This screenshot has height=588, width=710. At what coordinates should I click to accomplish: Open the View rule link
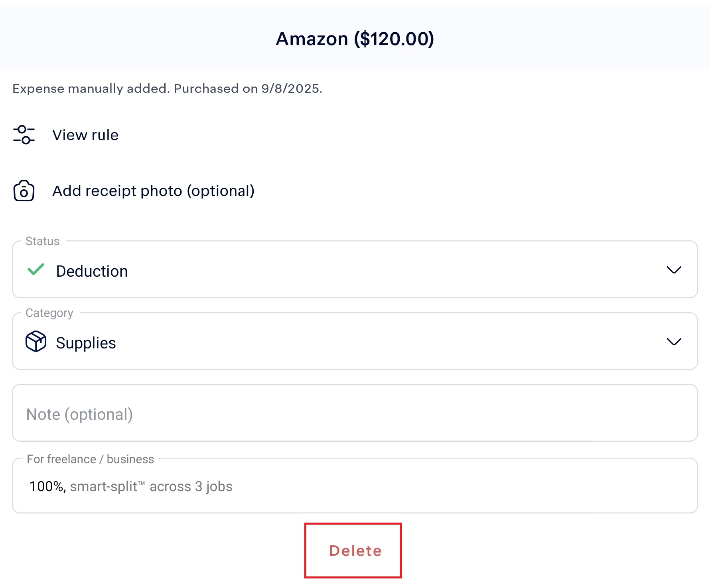point(85,135)
